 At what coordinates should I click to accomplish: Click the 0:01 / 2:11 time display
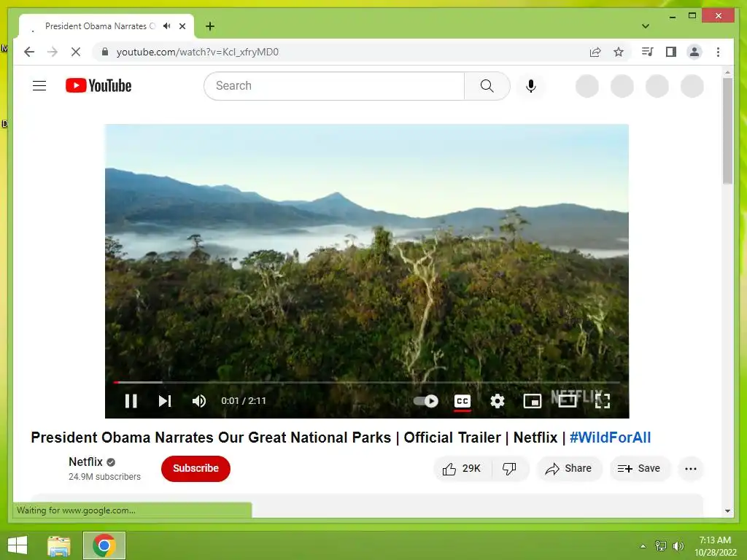(x=244, y=401)
